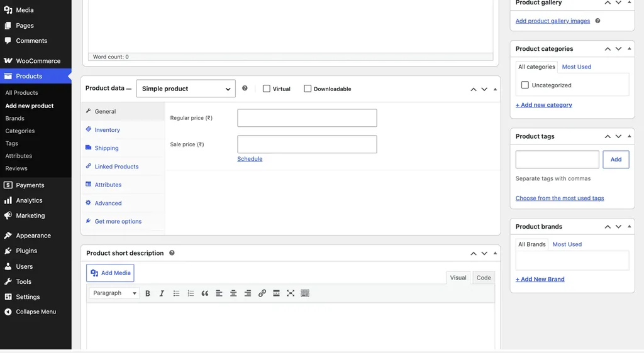Insert the Read More tag icon

pos(277,293)
